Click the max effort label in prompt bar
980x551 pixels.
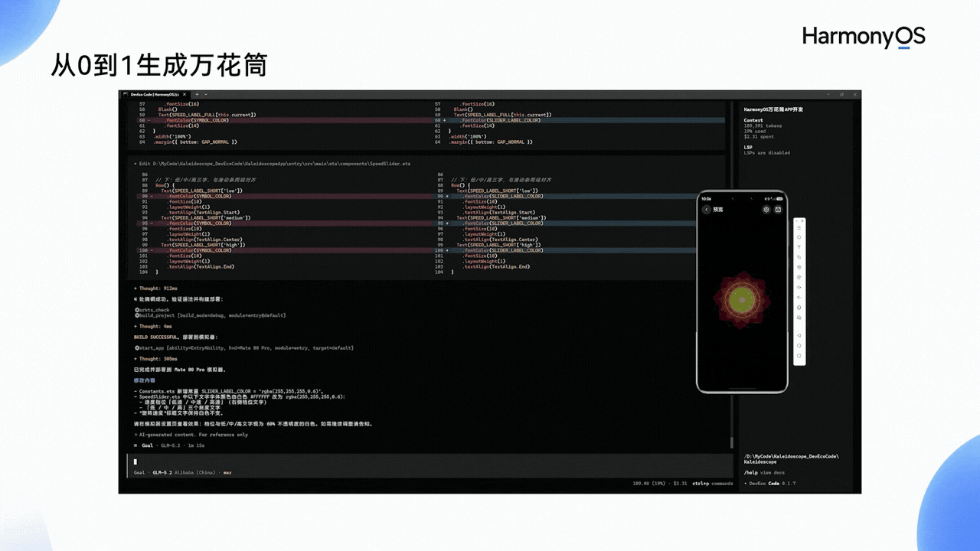pos(227,472)
